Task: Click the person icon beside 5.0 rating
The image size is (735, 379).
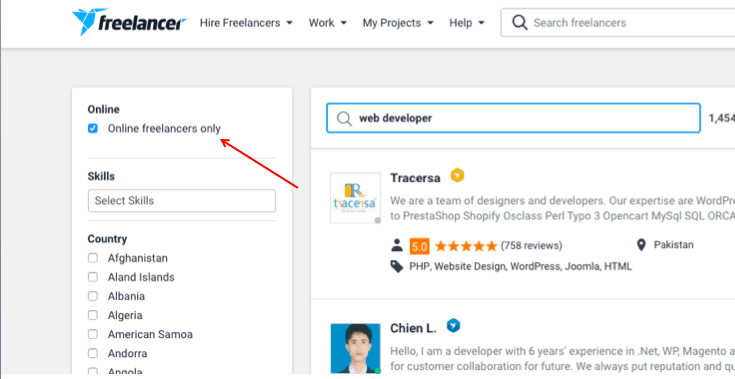Action: [x=397, y=245]
